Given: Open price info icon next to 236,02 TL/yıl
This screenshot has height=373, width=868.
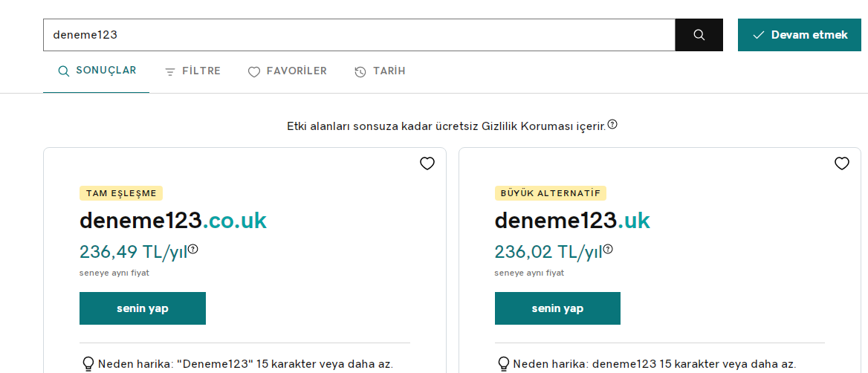Looking at the screenshot, I should (608, 249).
